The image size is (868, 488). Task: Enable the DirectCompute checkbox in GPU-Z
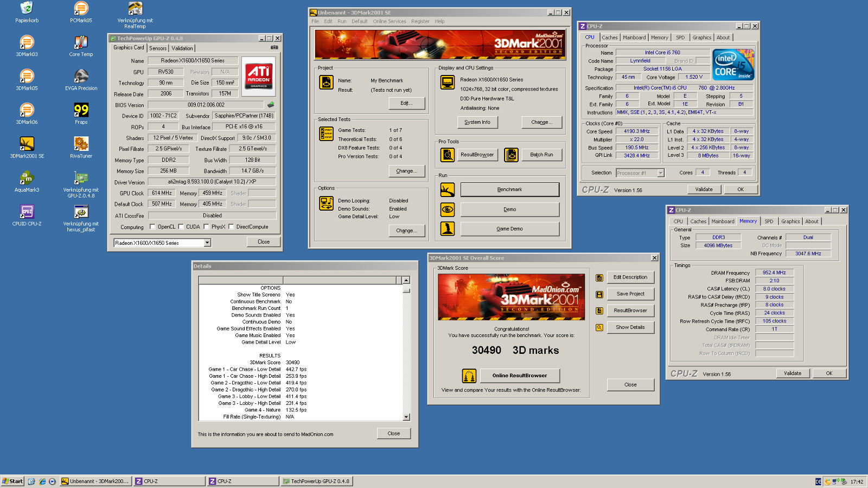coord(231,227)
